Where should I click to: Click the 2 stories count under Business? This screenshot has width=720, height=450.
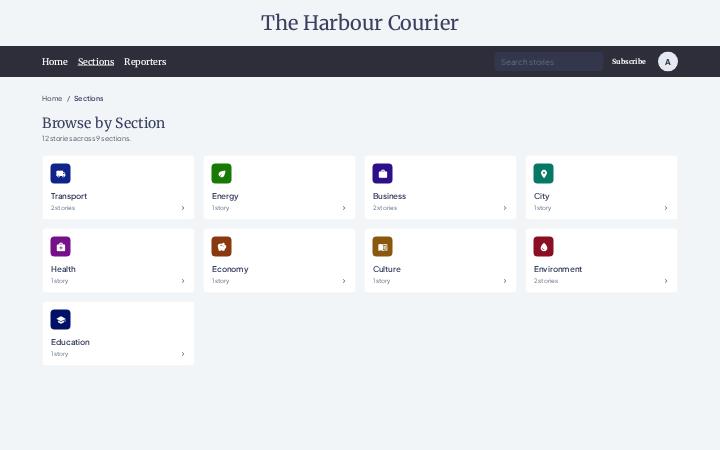[x=385, y=208]
